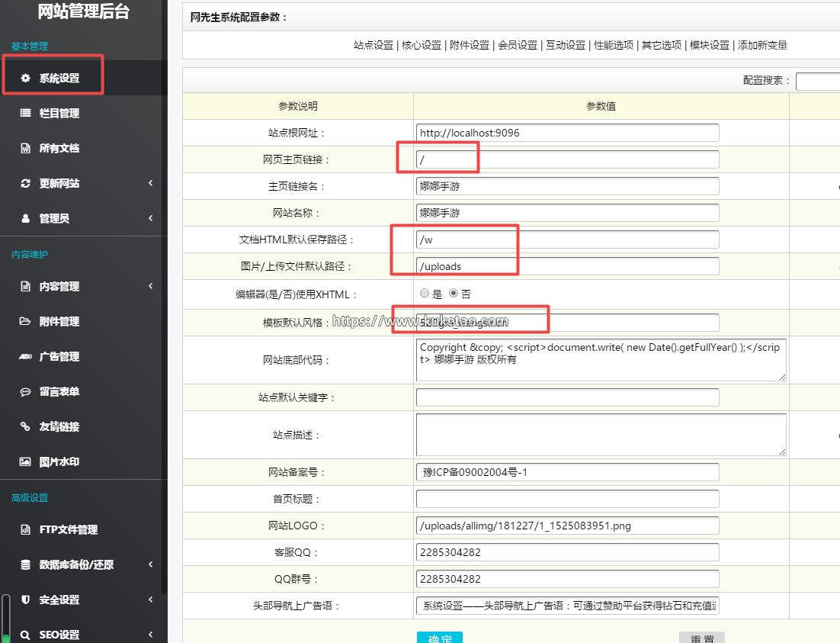840x643 pixels.
Task: Click the file icon beside 内容管理
Action: (25, 286)
